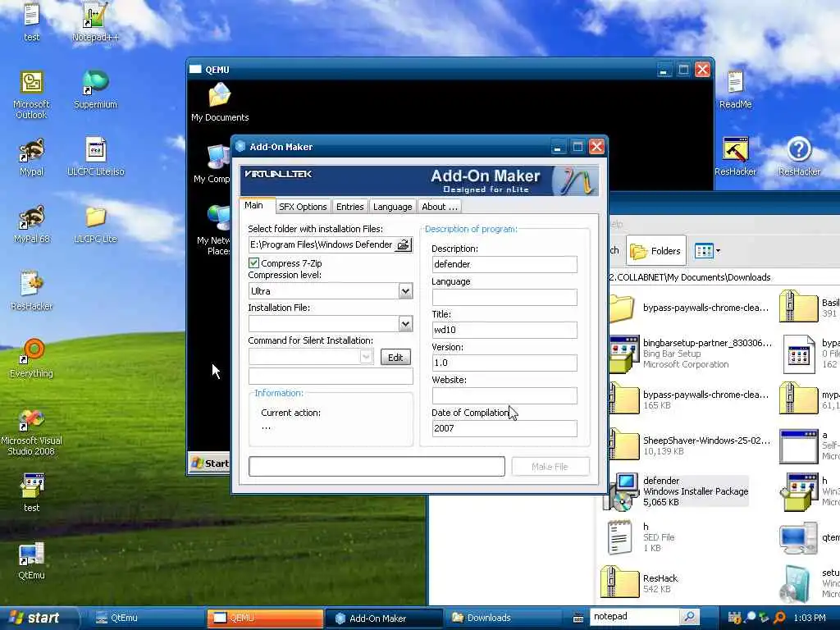Select the h SED File in Downloads
The height and width of the screenshot is (630, 840).
(641, 536)
